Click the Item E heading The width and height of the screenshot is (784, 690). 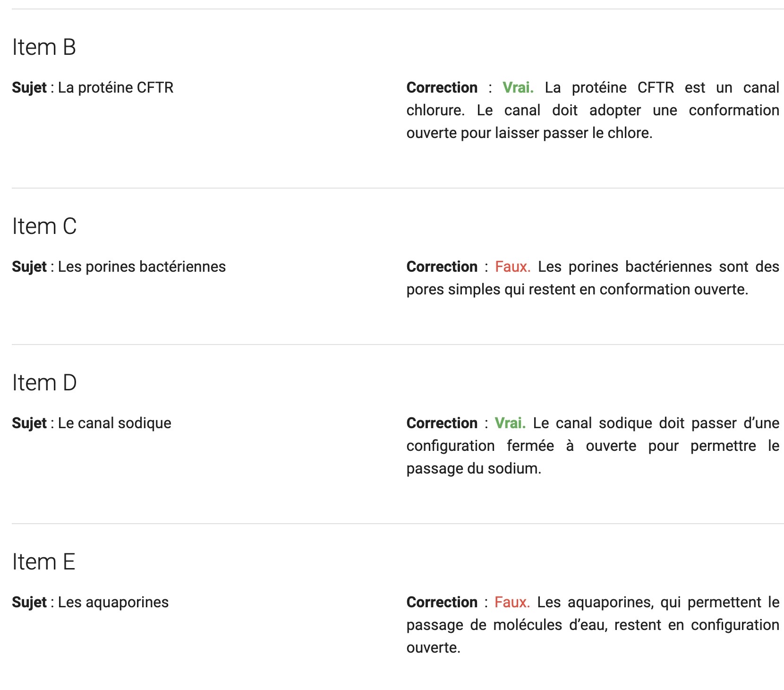(43, 562)
